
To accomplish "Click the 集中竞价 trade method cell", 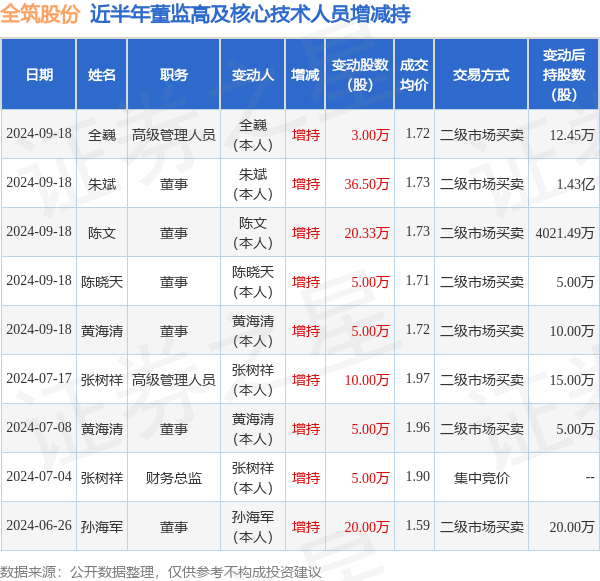I will 481,478.
